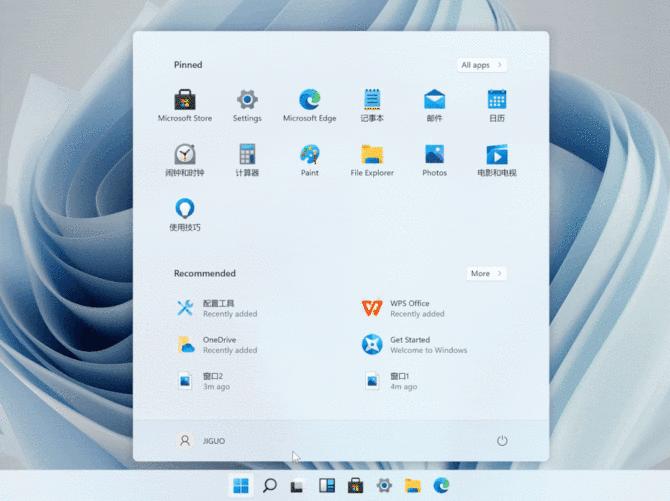Open File Explorer taskbar icon
Screen dimensions: 670x501
point(413,486)
